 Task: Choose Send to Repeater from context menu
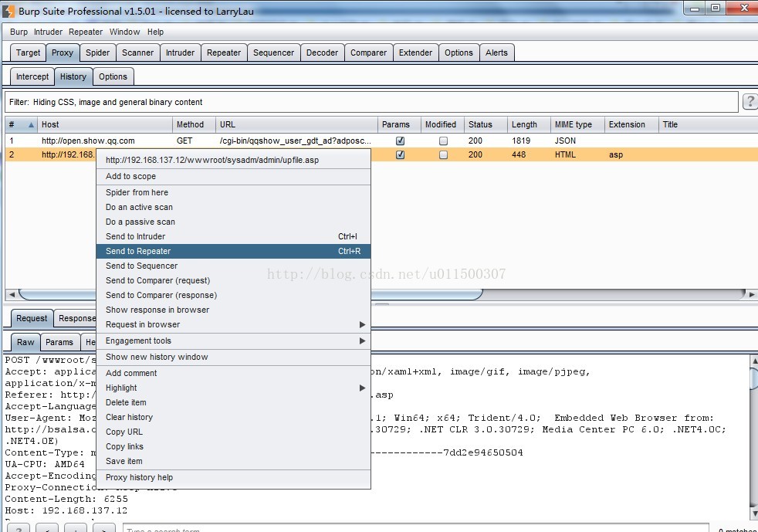click(233, 251)
